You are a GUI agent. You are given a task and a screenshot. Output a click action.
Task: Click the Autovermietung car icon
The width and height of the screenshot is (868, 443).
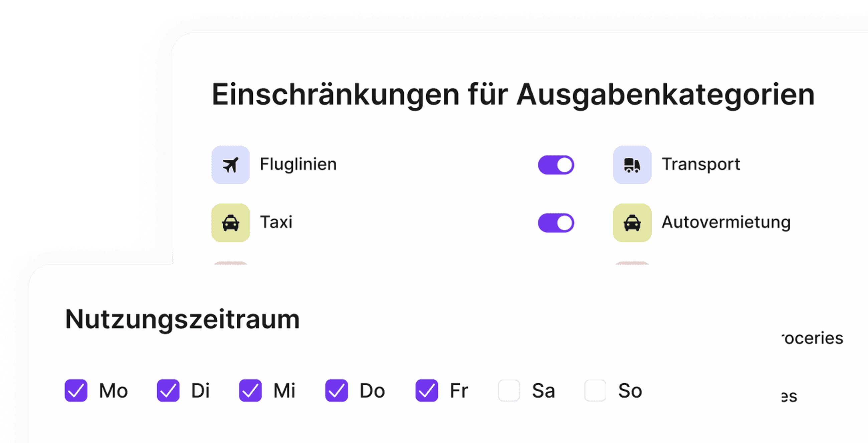pos(632,223)
